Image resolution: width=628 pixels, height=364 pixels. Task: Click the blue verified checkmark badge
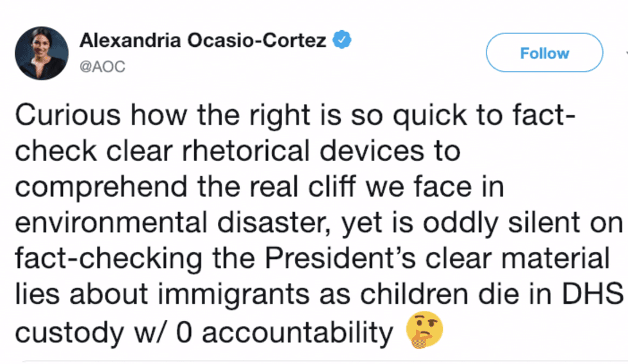point(342,40)
